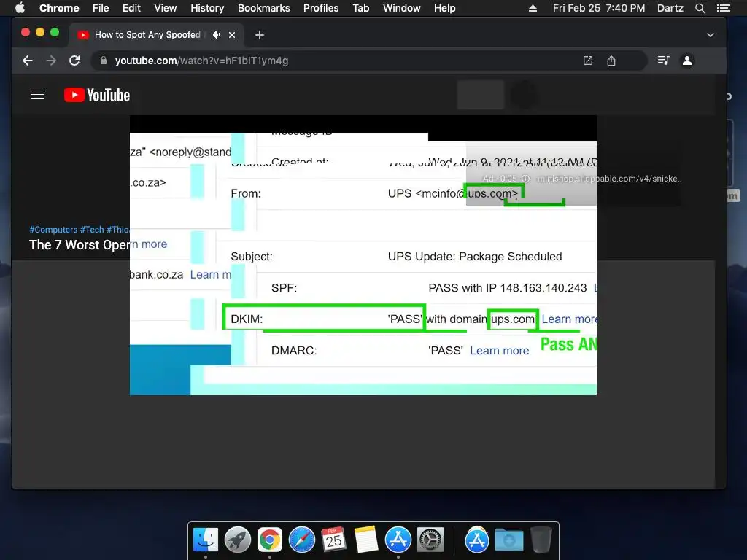Open Notes from the Dock
The image size is (747, 560).
tap(366, 540)
